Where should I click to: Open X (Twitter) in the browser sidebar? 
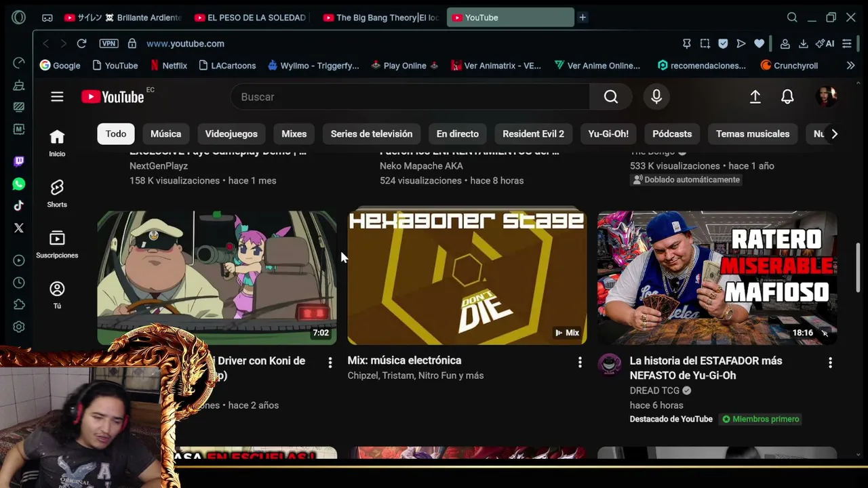19,228
